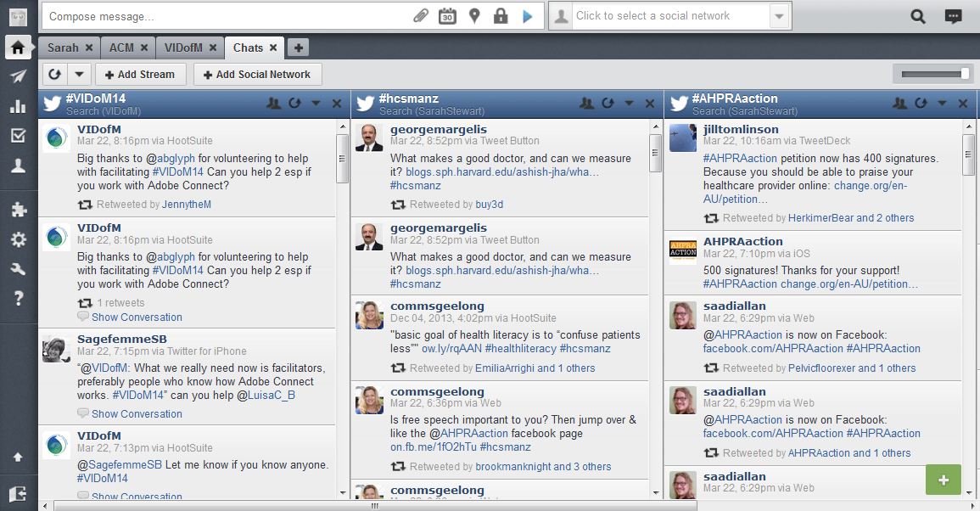Screen dimensions: 980x511
Task: Open HerkimerBear and 2 others link
Action: [x=851, y=218]
